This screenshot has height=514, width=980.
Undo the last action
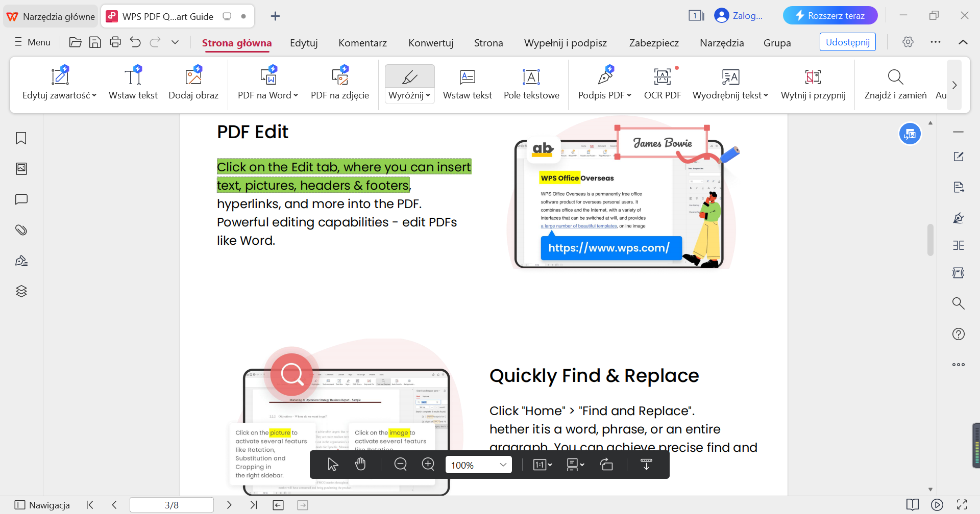pos(135,42)
